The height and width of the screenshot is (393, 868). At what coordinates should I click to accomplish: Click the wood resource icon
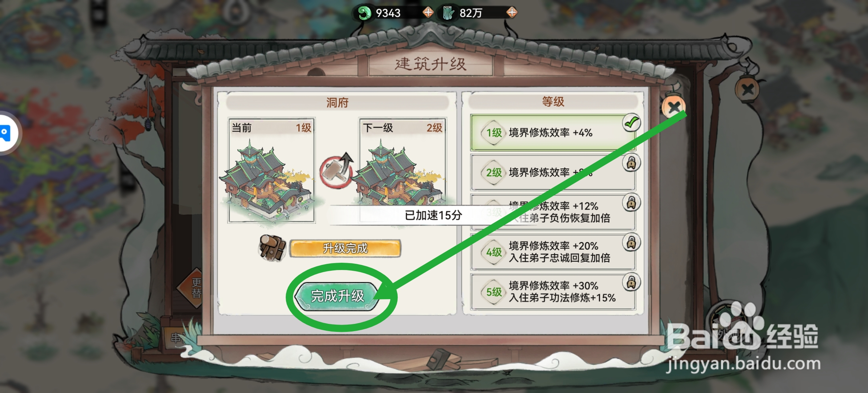point(448,13)
